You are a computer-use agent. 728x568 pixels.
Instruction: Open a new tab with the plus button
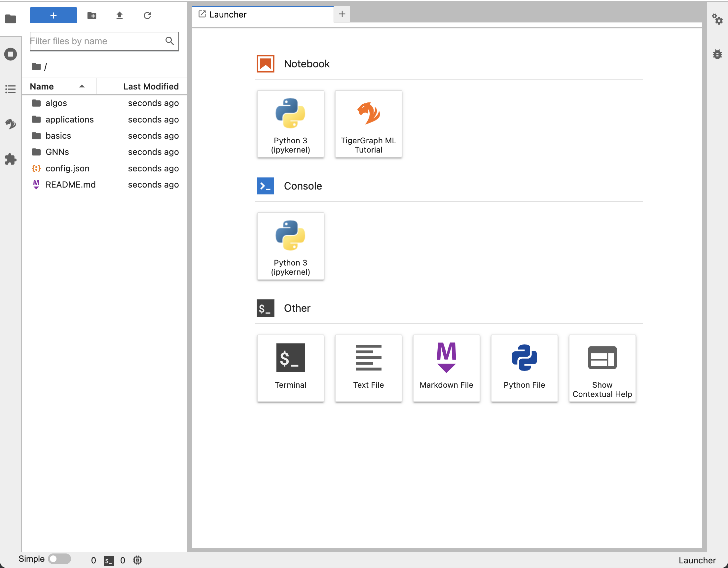point(342,14)
